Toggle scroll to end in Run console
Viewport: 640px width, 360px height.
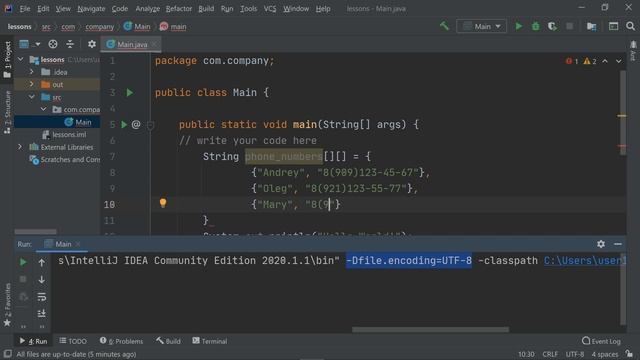pyautogui.click(x=42, y=313)
